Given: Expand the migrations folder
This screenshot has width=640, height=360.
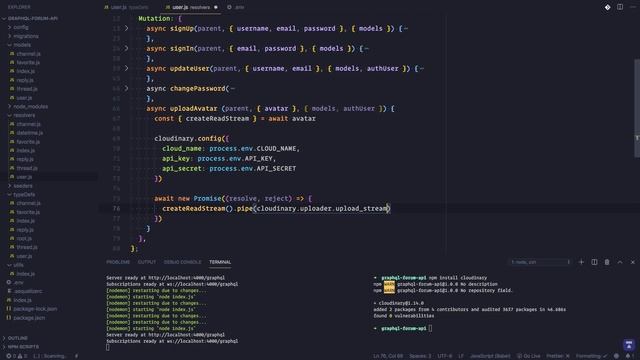Looking at the screenshot, I should coord(24,36).
